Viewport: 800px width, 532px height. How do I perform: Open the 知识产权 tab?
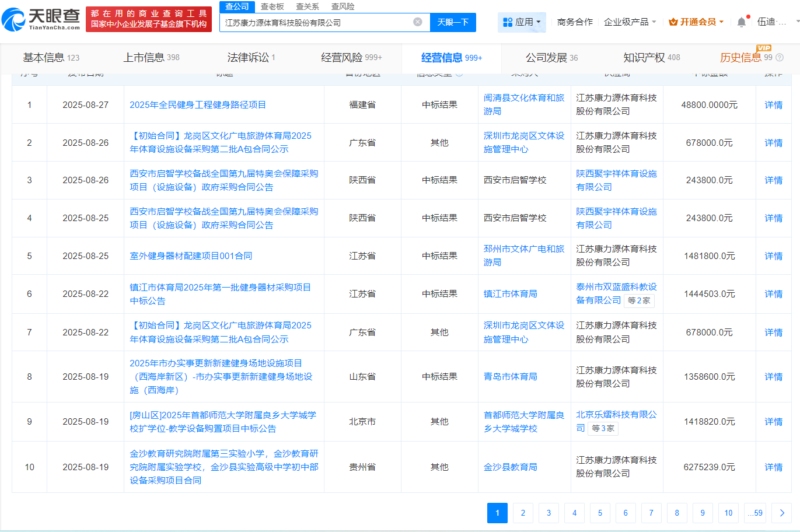651,58
